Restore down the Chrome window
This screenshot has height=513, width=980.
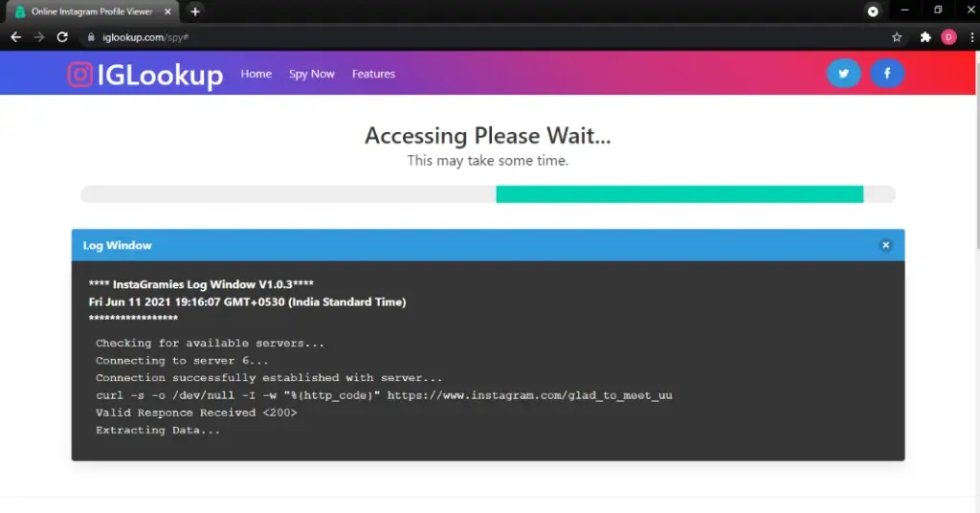click(x=938, y=11)
